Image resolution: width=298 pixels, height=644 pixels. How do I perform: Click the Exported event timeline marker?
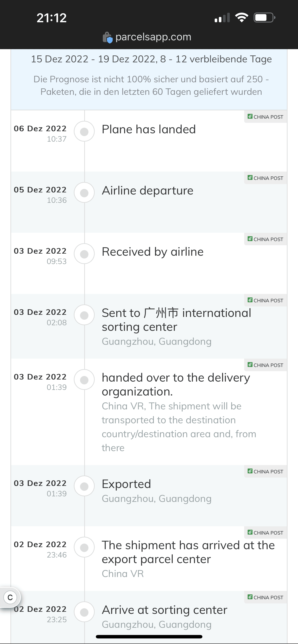(84, 486)
